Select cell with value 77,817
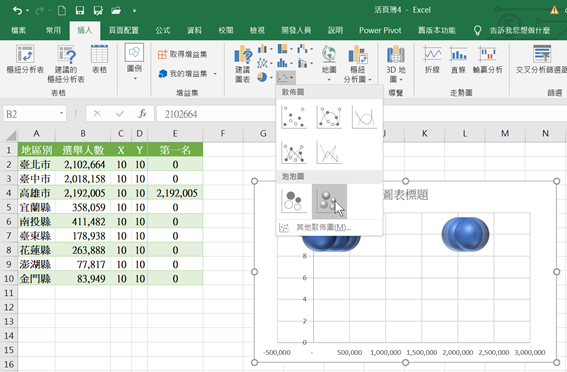 (x=83, y=265)
